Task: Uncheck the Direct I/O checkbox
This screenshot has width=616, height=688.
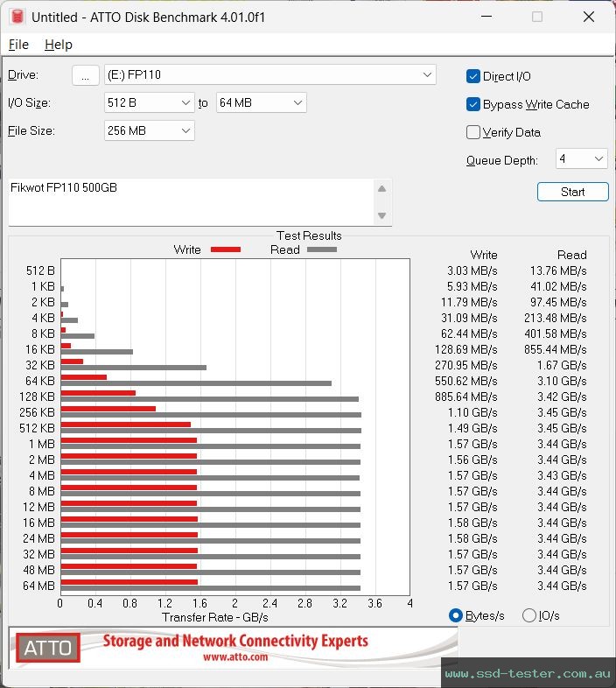Action: pyautogui.click(x=473, y=76)
